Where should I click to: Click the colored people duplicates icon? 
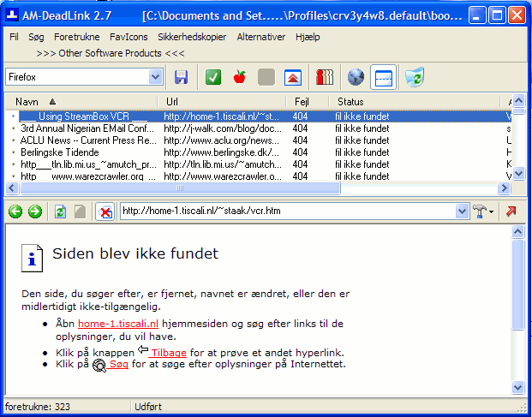325,77
